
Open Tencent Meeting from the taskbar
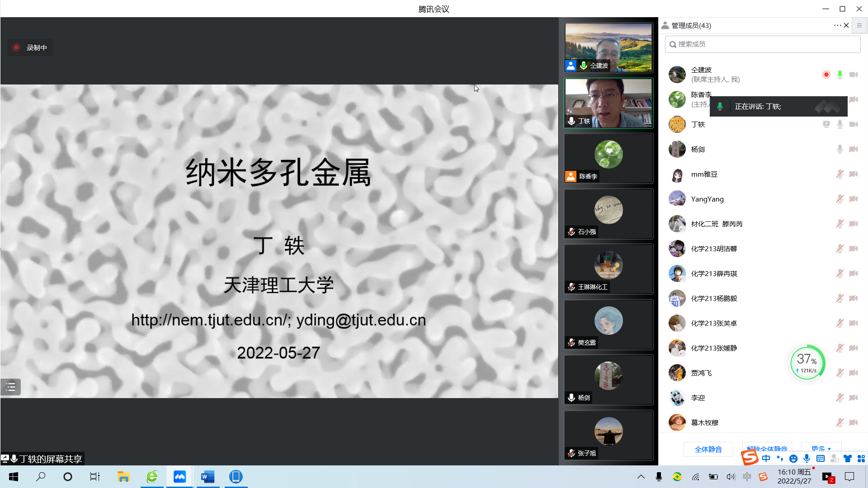pyautogui.click(x=179, y=477)
